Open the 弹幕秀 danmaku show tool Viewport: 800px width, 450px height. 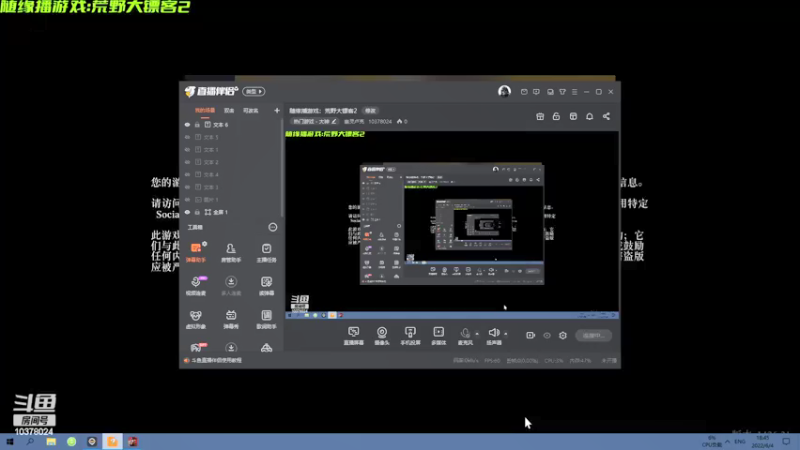click(x=231, y=319)
